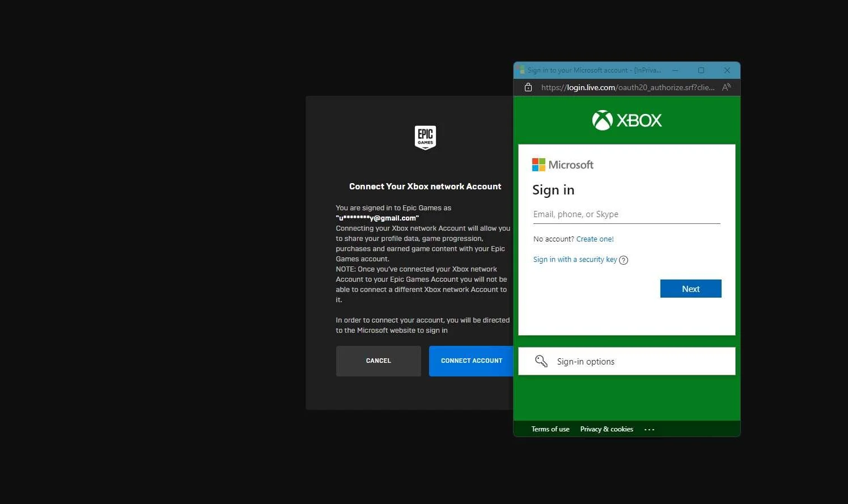
Task: Follow the 'Create one!' link
Action: [x=595, y=239]
